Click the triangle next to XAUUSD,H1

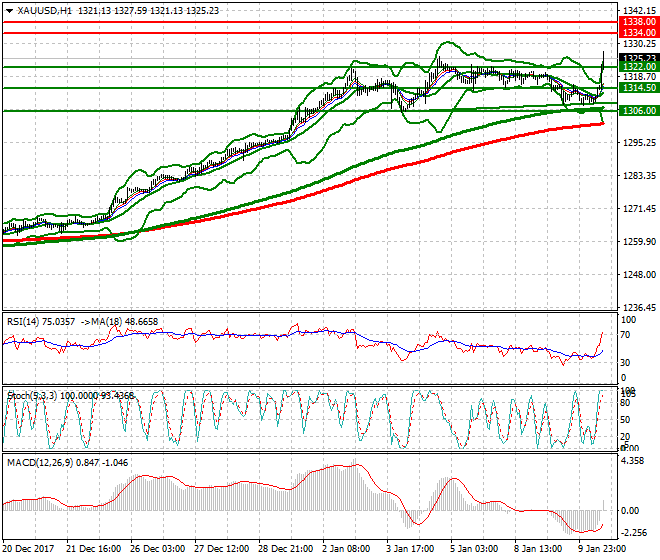9,11
